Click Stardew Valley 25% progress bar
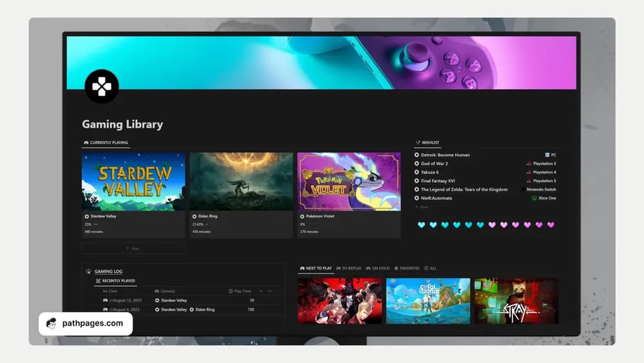Screen dimensions: 644x363 click(96, 224)
